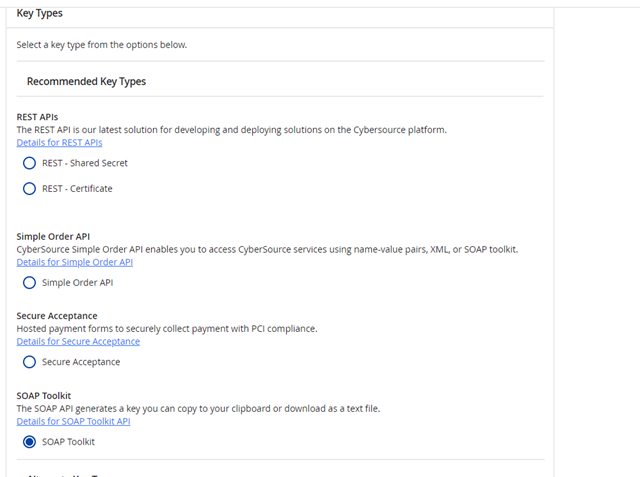Follow the Details for Secure Acceptance link

pos(78,341)
